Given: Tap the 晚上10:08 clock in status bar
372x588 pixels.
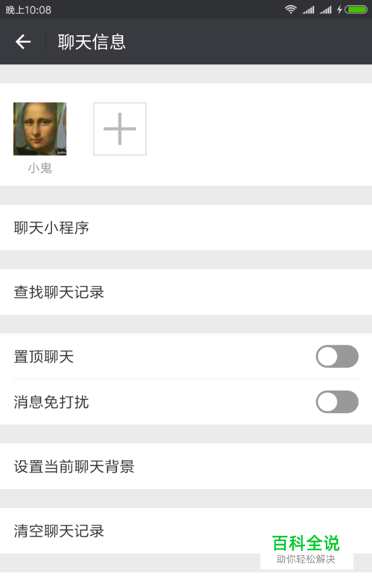Looking at the screenshot, I should coord(28,10).
